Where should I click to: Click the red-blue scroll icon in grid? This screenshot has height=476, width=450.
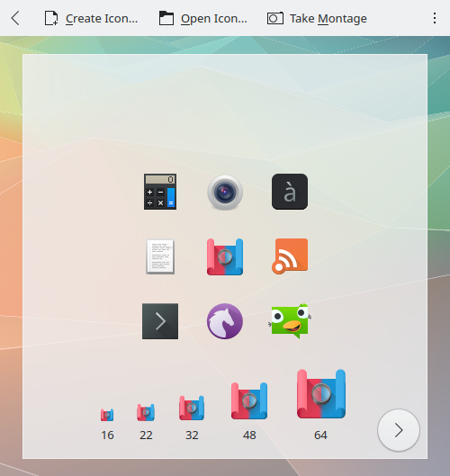tap(225, 256)
